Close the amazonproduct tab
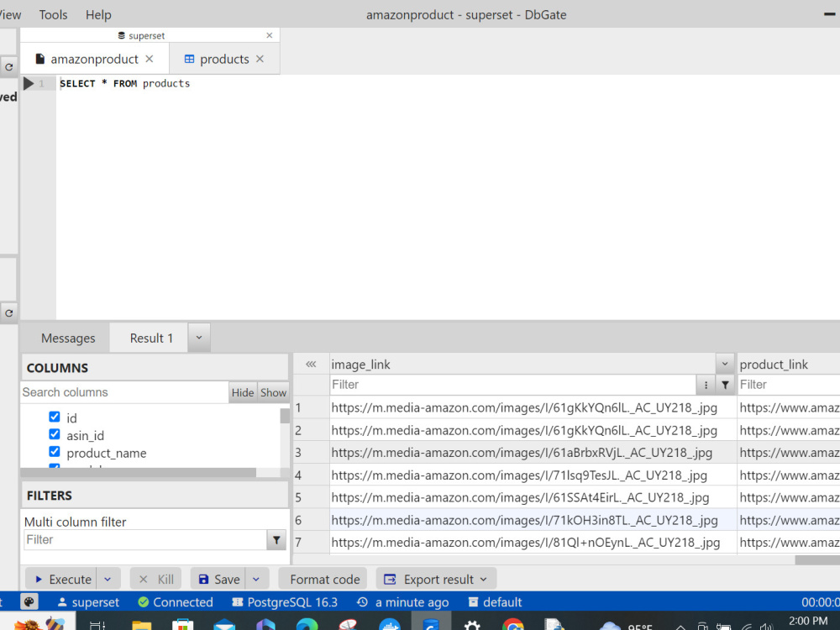This screenshot has height=630, width=840. [x=150, y=59]
